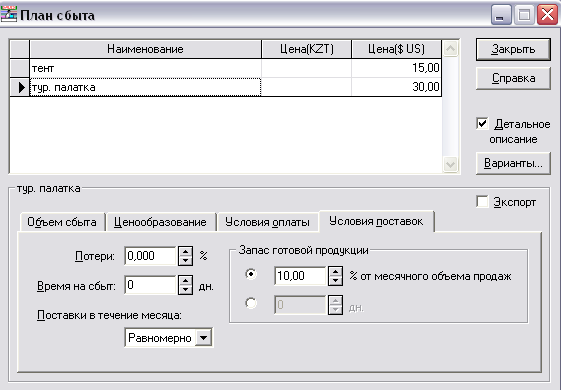Click the Цена(KZT) column header
561x390 pixels.
tap(307, 49)
